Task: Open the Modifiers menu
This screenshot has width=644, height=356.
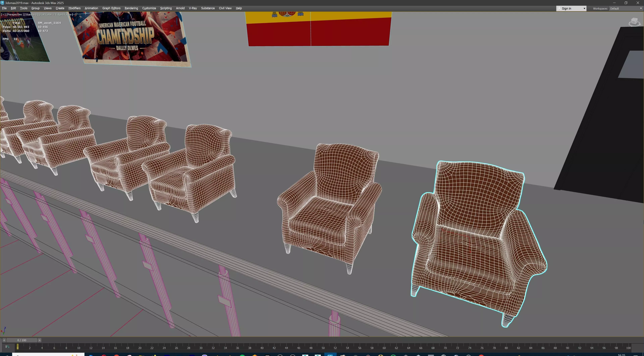Action: tap(74, 8)
